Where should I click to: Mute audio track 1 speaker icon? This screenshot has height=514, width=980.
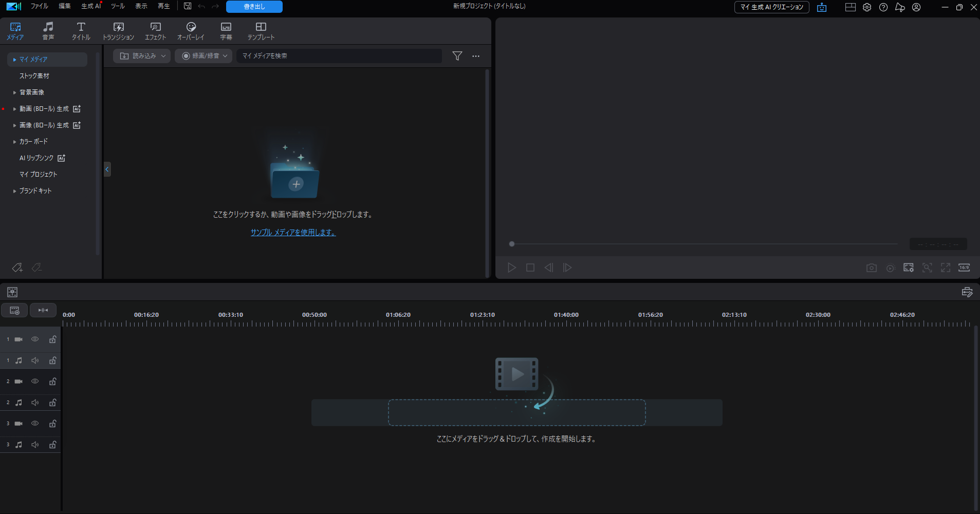coord(35,360)
